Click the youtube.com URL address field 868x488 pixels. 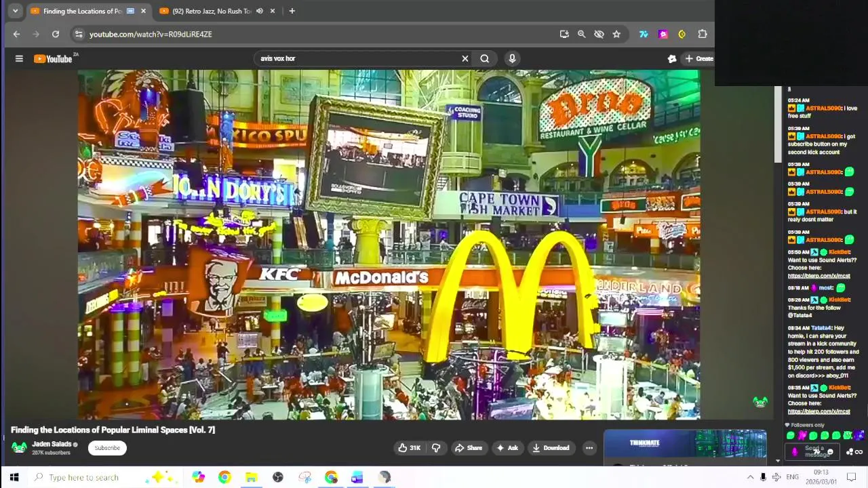pyautogui.click(x=319, y=34)
